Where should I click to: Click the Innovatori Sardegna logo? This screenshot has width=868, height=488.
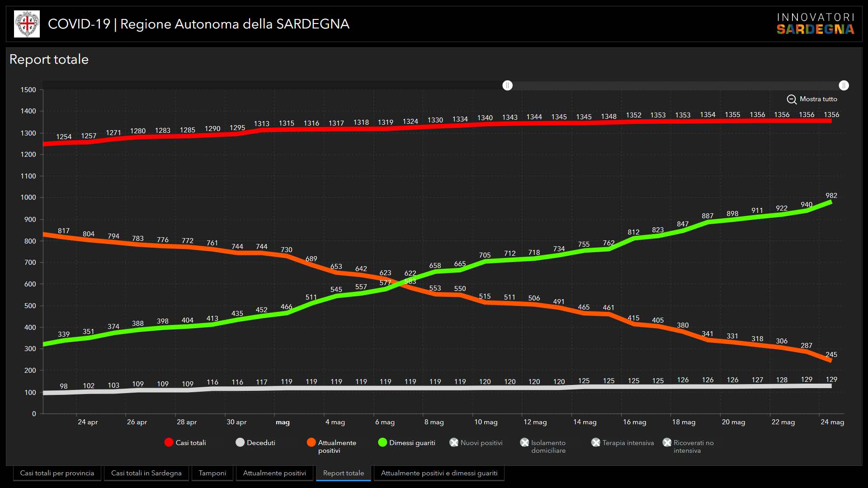[815, 24]
